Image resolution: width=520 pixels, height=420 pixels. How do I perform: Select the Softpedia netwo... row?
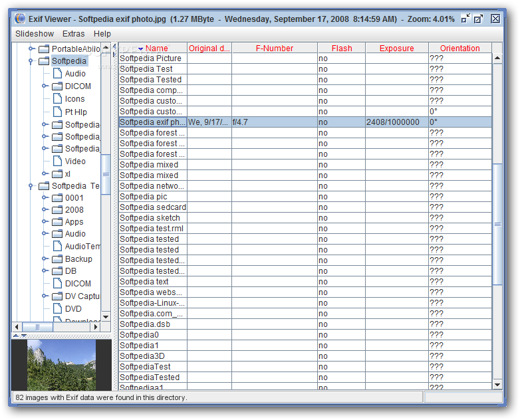[x=305, y=186]
